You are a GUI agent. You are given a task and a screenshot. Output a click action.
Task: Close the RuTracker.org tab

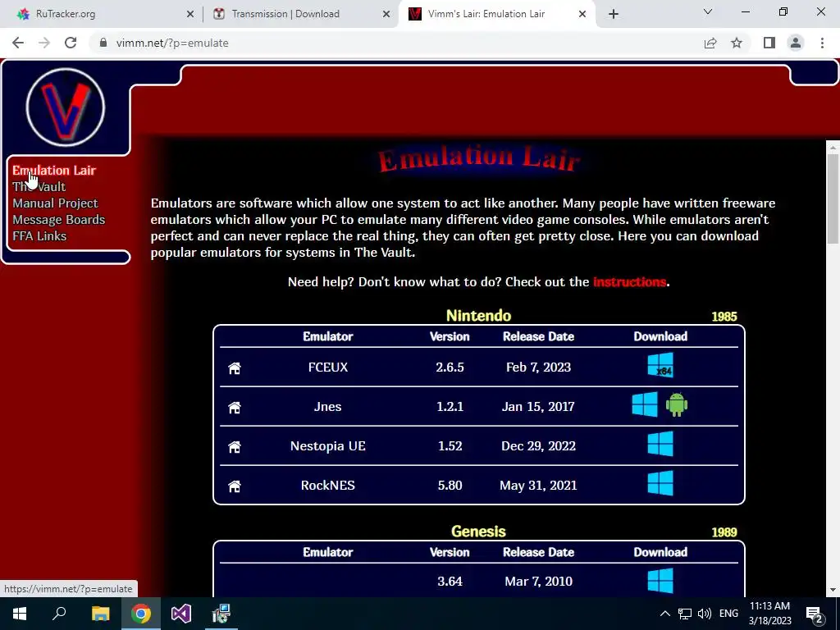[190, 14]
